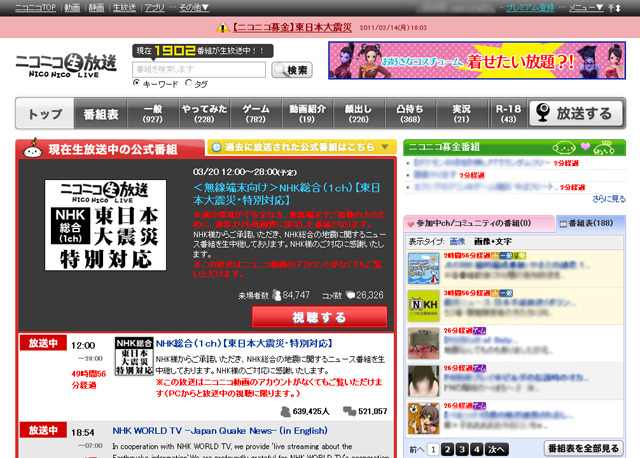
Task: Switch to the 参加中ch/コミュニティの番組(0) tab
Action: (478, 224)
